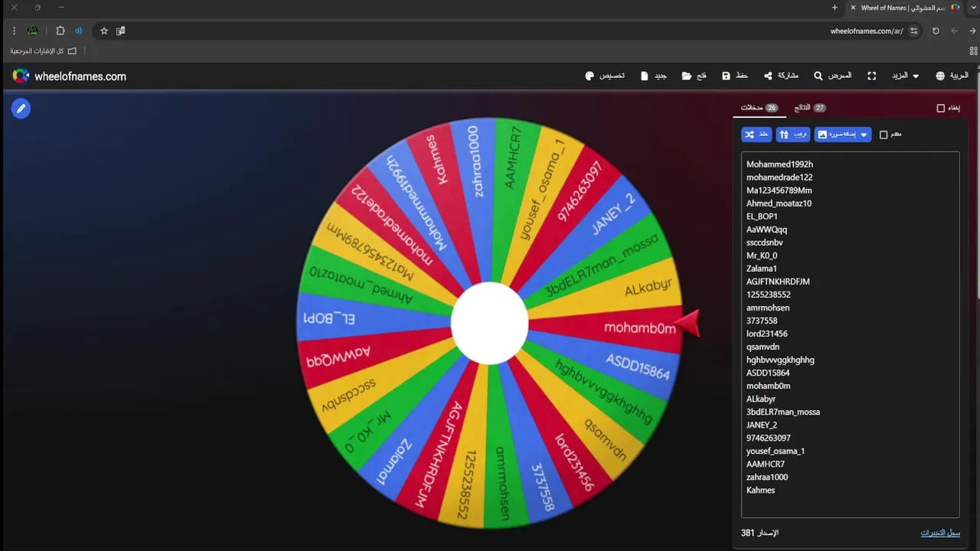Open site settings icon in address bar
Image resolution: width=980 pixels, height=551 pixels.
(x=913, y=31)
